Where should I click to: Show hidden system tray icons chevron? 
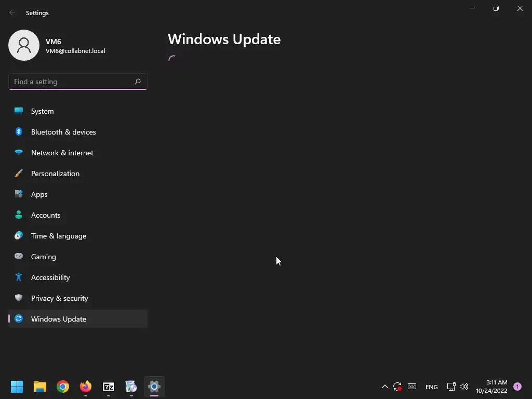pyautogui.click(x=385, y=387)
